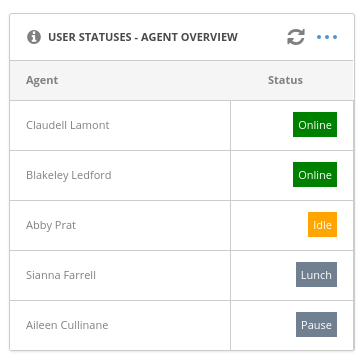This screenshot has width=363, height=364.
Task: Click the Status column header
Action: (x=285, y=80)
